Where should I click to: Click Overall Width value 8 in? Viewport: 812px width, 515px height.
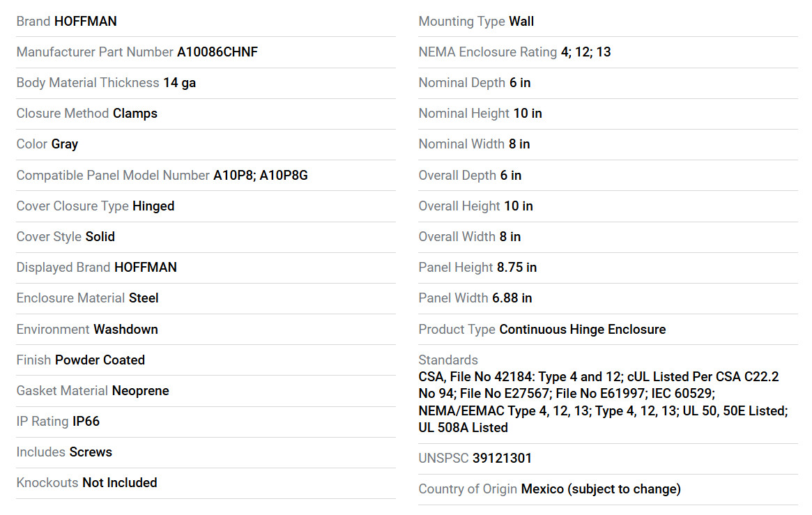(510, 236)
